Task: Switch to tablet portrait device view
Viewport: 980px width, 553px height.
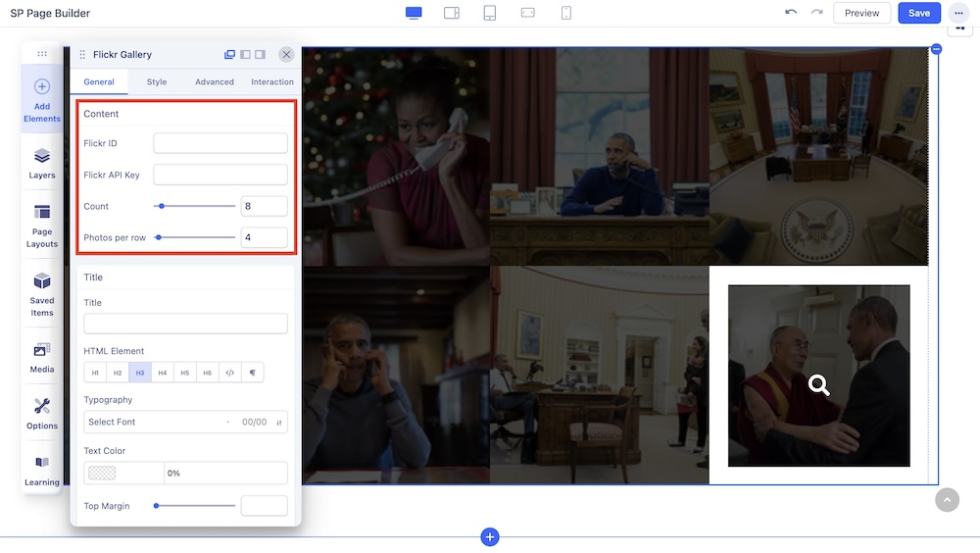Action: 490,13
